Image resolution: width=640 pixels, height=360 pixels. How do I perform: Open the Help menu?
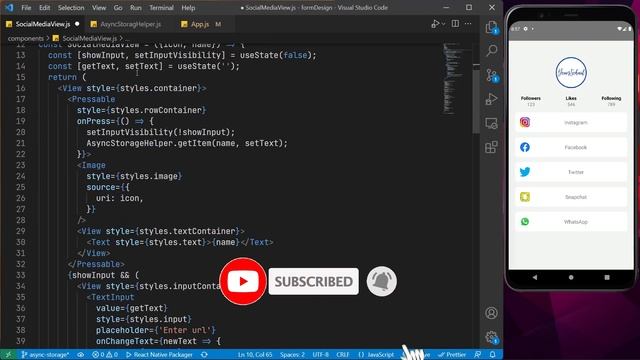coord(188,8)
